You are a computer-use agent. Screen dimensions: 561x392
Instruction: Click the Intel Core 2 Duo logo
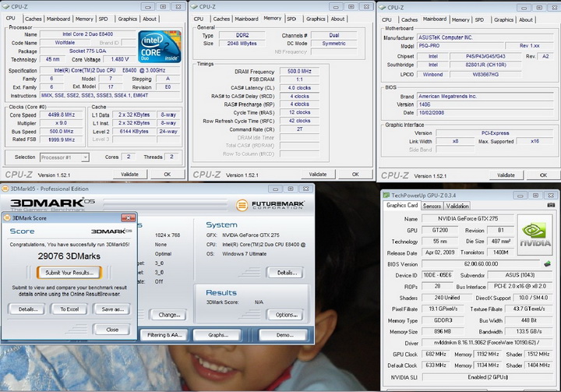[x=158, y=46]
